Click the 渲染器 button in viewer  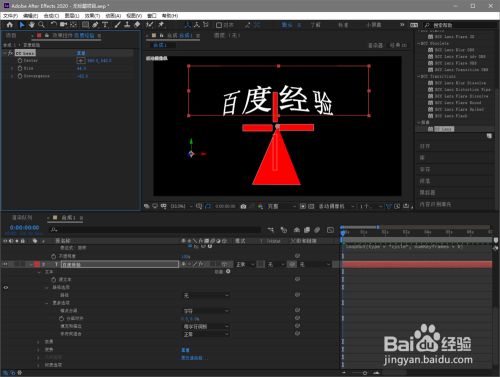pos(375,45)
